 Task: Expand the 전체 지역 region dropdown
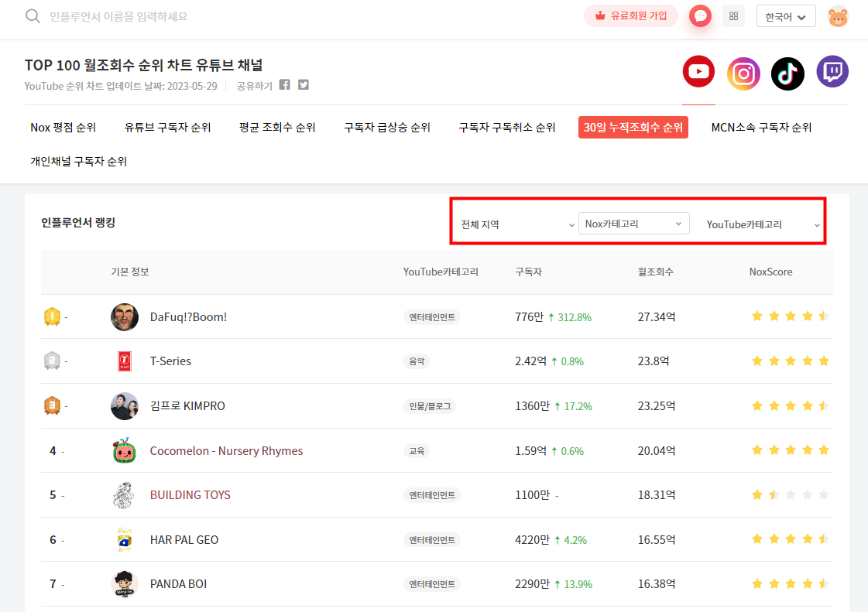517,224
